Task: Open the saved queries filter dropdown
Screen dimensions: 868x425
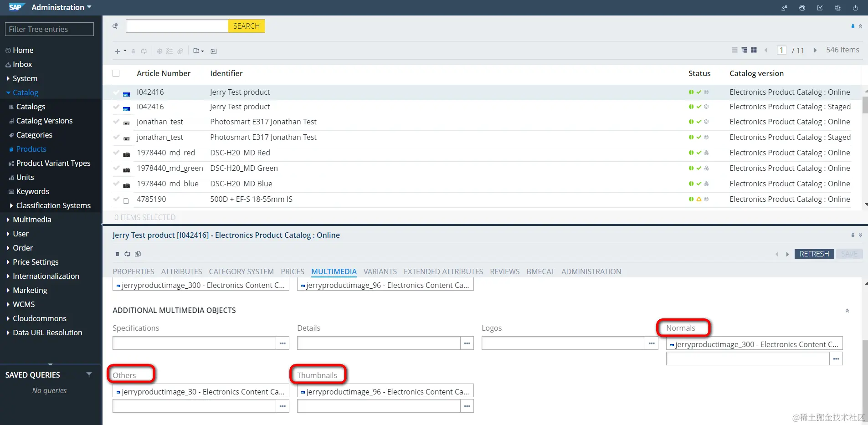Action: point(89,375)
